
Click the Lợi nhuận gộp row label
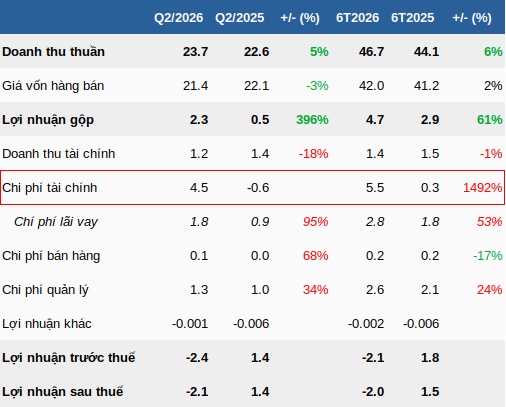click(48, 120)
